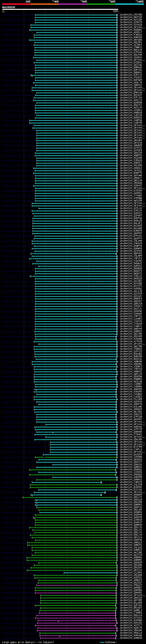Image resolution: width=146 pixels, height=644 pixels.
Task: Click the UniRef100_Q2PYZ3 label
Action: coord(131,352)
